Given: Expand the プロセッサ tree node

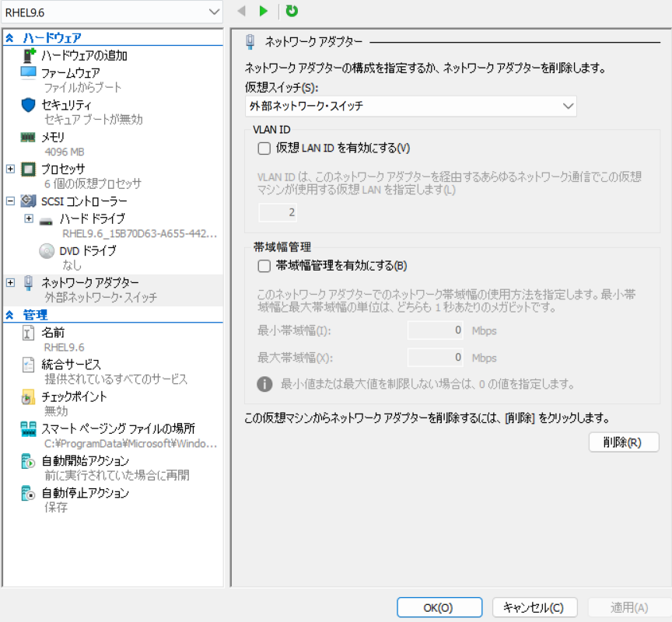Looking at the screenshot, I should coord(11,169).
